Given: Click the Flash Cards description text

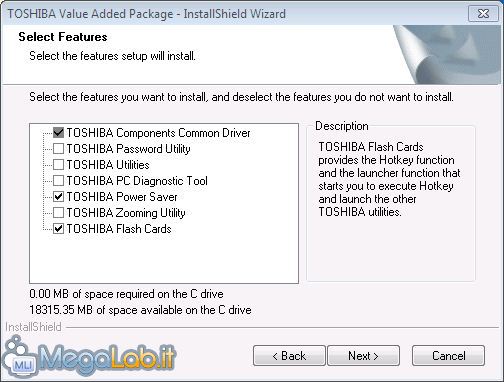Looking at the screenshot, I should [x=389, y=179].
